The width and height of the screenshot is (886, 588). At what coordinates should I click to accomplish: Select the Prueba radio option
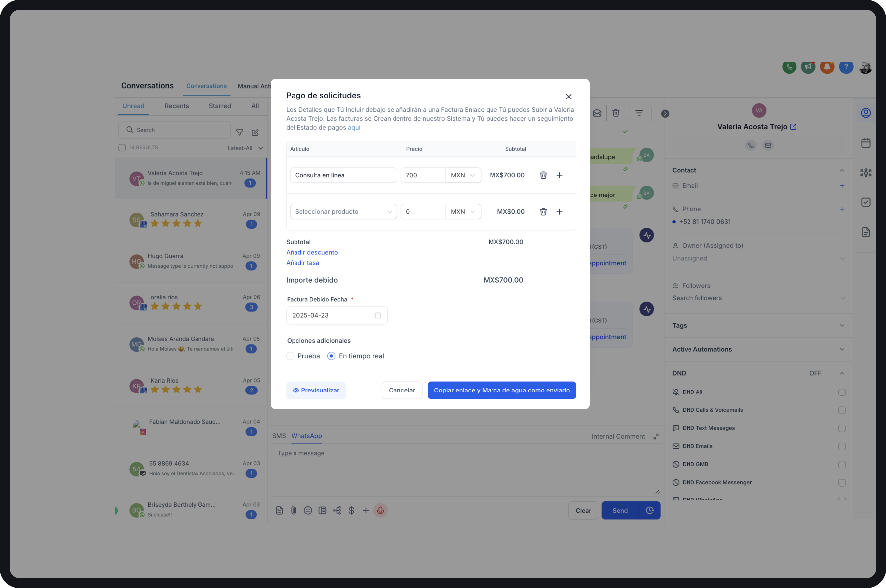[x=291, y=356]
